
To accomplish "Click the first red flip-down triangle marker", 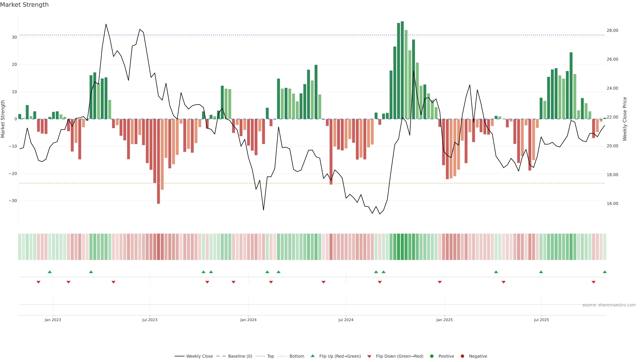I will 39,282.
